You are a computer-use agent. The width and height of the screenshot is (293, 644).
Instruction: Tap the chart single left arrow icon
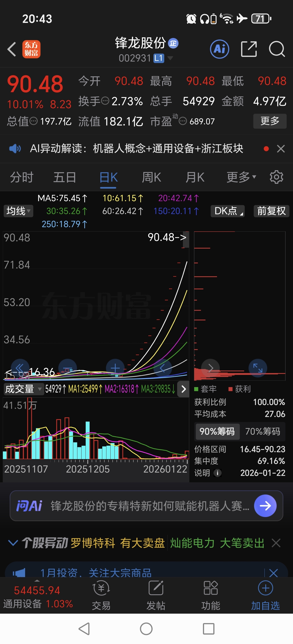click(x=163, y=368)
